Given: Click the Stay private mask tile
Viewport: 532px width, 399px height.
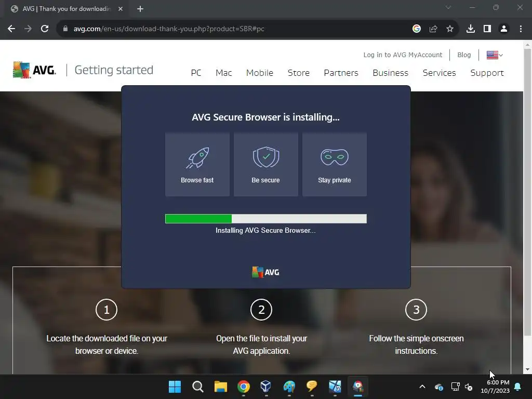Looking at the screenshot, I should (x=334, y=164).
